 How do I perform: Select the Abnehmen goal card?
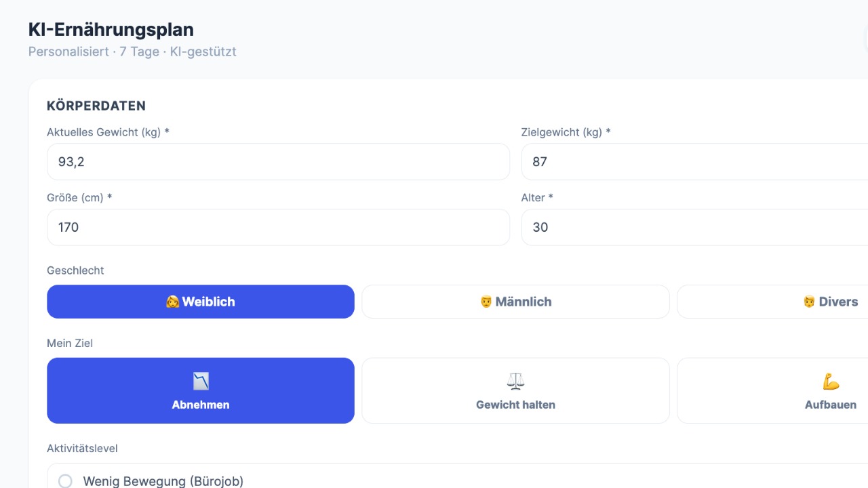pyautogui.click(x=201, y=390)
